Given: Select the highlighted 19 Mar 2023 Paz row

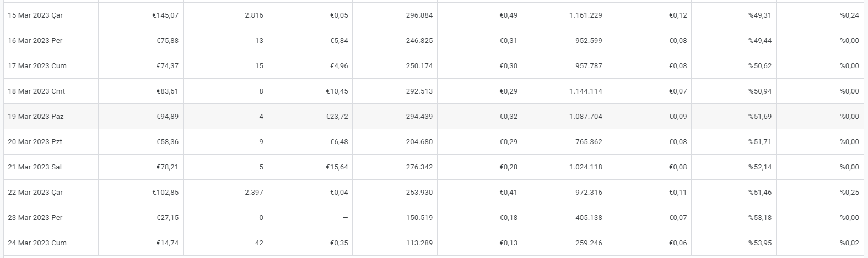Looking at the screenshot, I should (x=434, y=117).
